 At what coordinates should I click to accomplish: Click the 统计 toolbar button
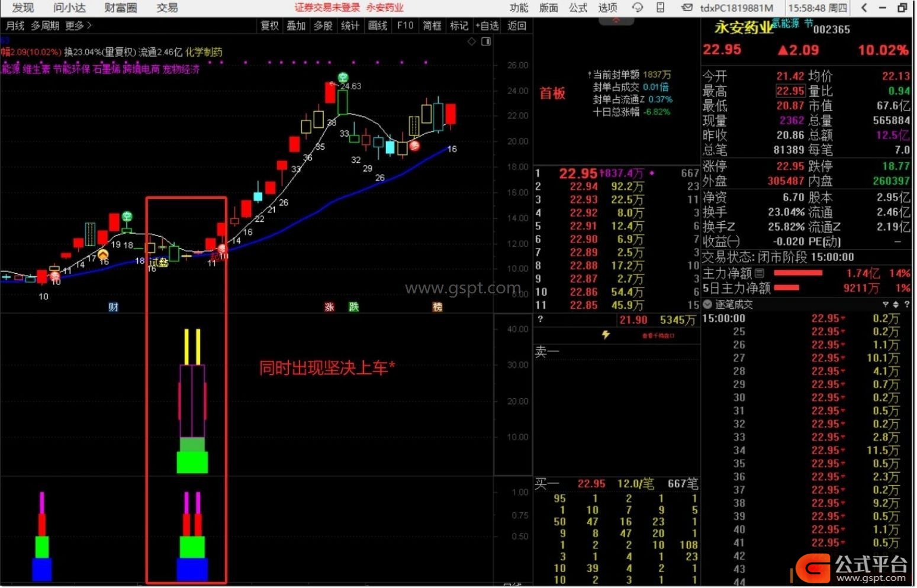pos(350,25)
